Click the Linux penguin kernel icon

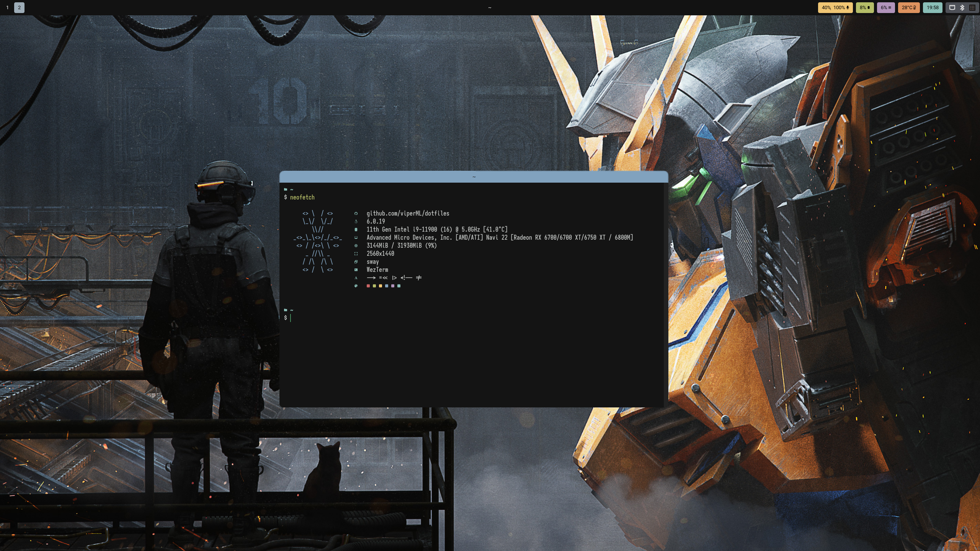(x=356, y=221)
